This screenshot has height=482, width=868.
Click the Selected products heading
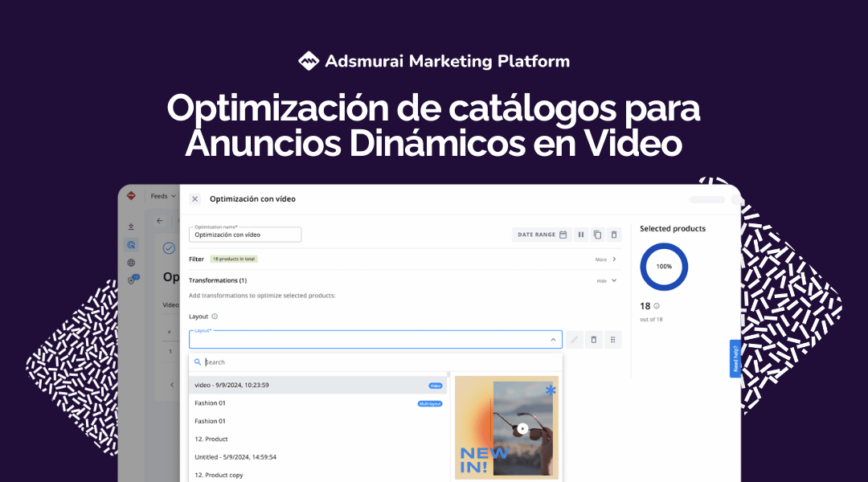coord(673,229)
